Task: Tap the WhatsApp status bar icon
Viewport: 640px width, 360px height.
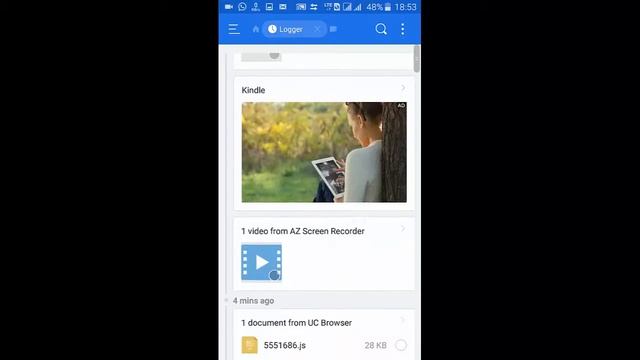Action: coord(242,7)
